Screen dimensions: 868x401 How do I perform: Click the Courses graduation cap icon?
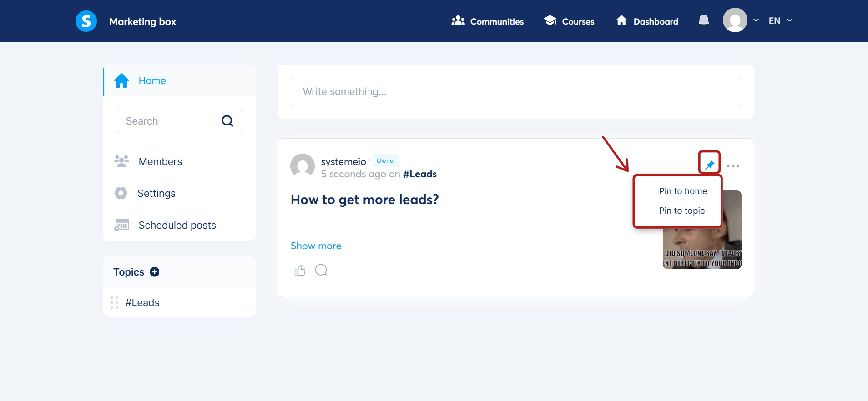coord(550,20)
